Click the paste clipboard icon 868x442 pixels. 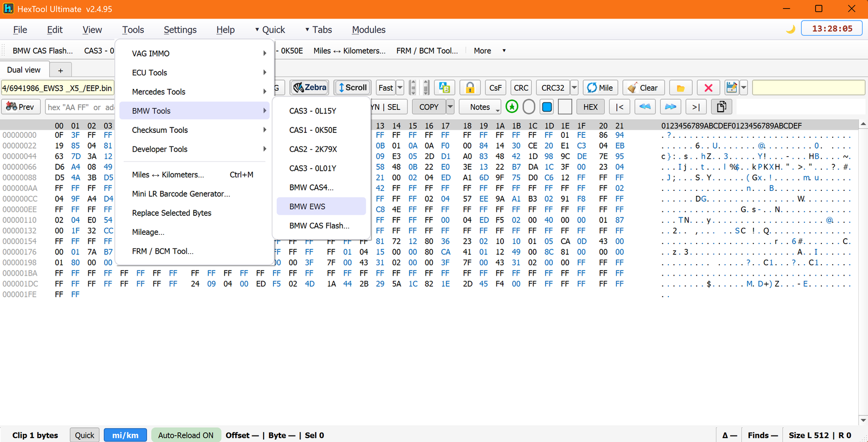click(x=721, y=107)
